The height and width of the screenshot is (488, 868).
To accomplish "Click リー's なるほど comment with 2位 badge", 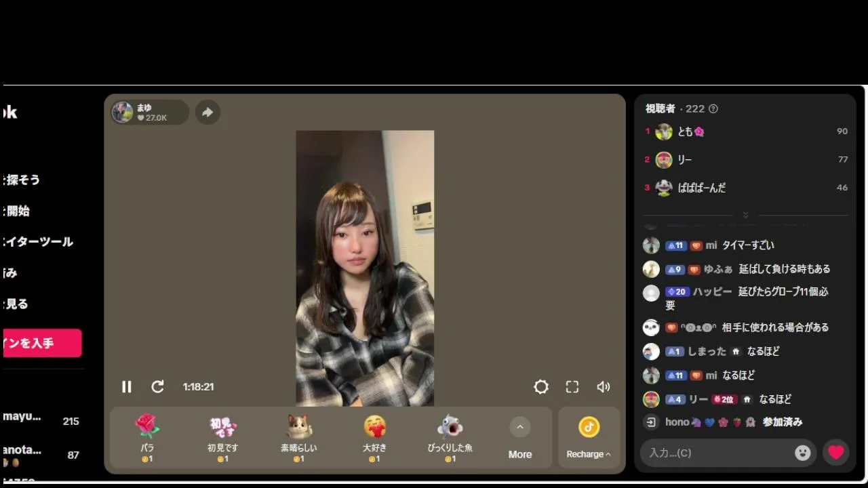I will pos(775,399).
